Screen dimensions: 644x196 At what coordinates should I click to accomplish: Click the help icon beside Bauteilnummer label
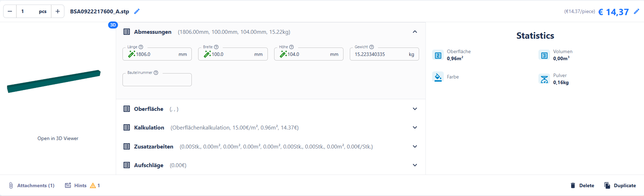point(156,72)
